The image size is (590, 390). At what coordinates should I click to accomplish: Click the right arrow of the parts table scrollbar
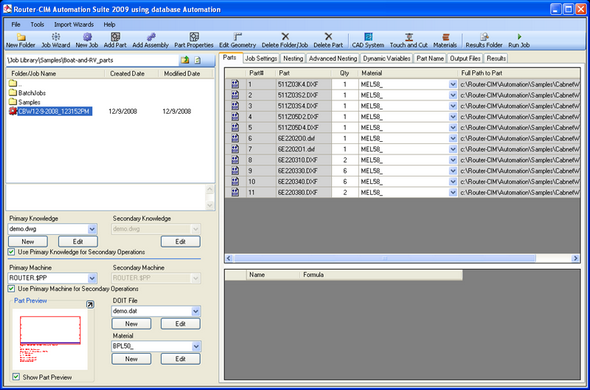click(575, 258)
